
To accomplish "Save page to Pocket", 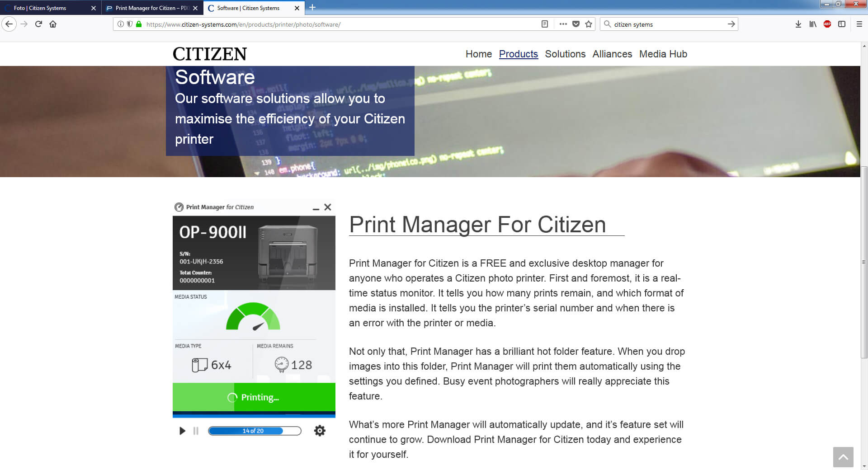I will point(576,24).
